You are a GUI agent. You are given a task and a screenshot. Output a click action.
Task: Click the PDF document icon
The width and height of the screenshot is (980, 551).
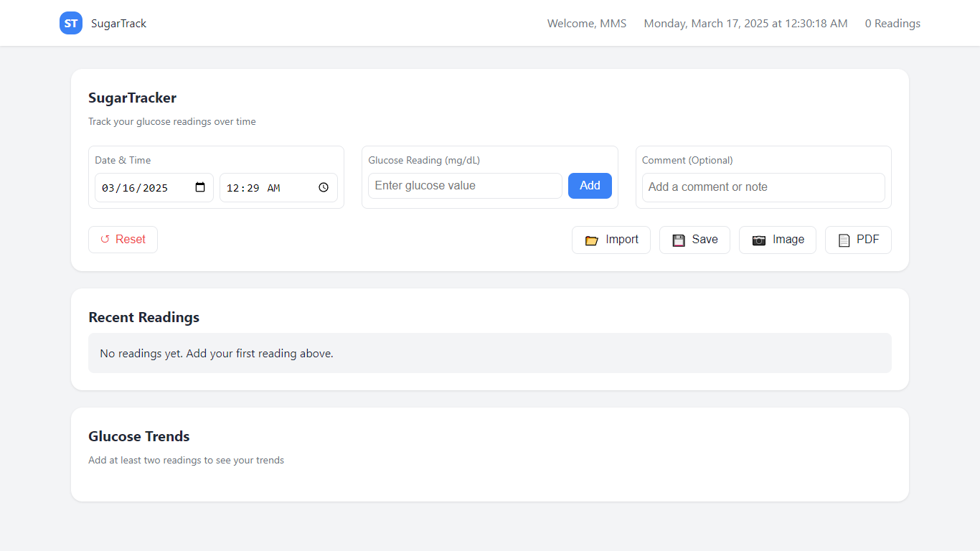(844, 240)
